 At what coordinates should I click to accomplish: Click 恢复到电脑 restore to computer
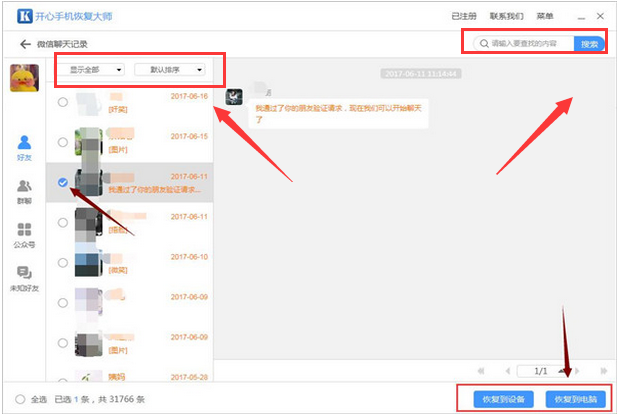point(575,399)
